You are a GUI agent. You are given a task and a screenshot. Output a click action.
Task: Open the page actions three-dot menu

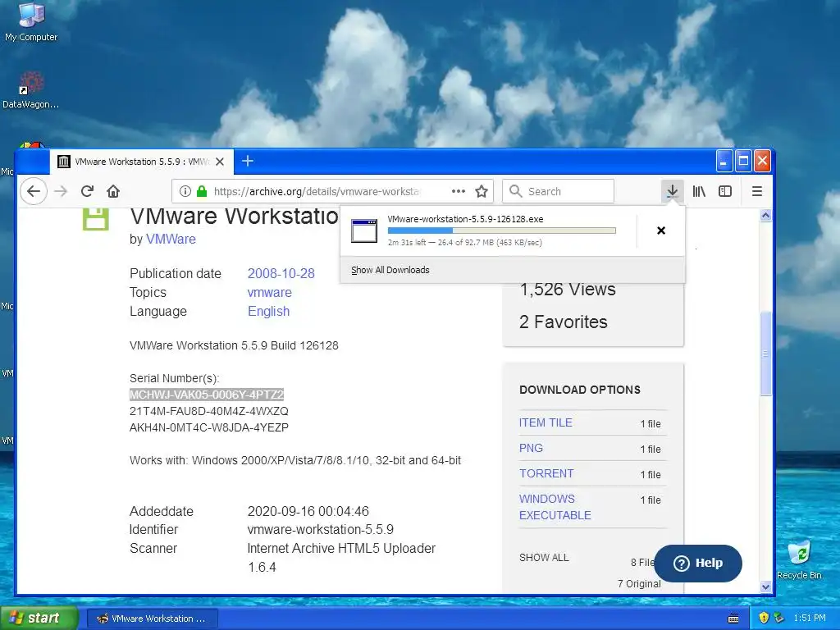click(458, 191)
